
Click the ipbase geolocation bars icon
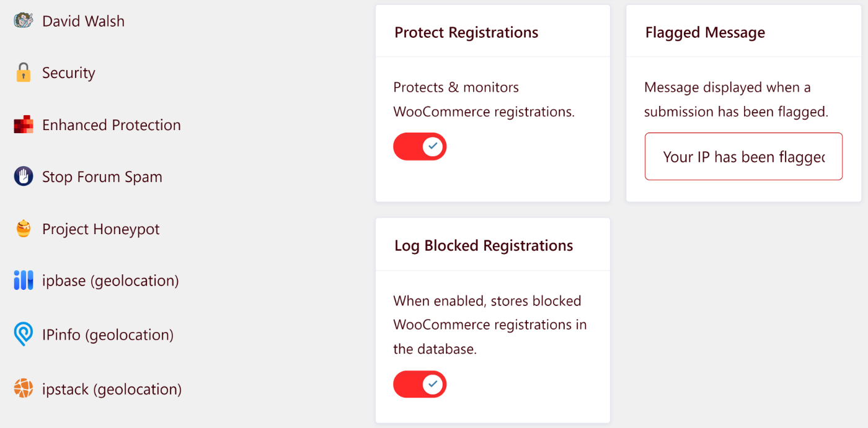click(x=22, y=281)
